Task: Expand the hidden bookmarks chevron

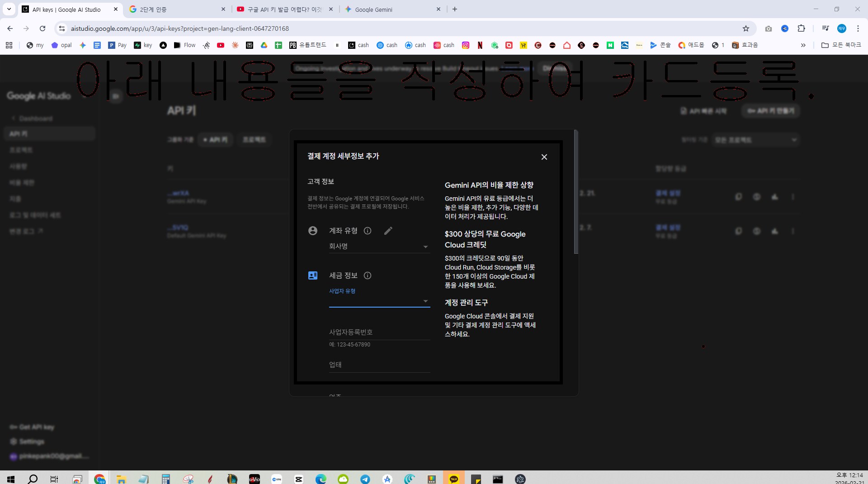Action: (803, 45)
